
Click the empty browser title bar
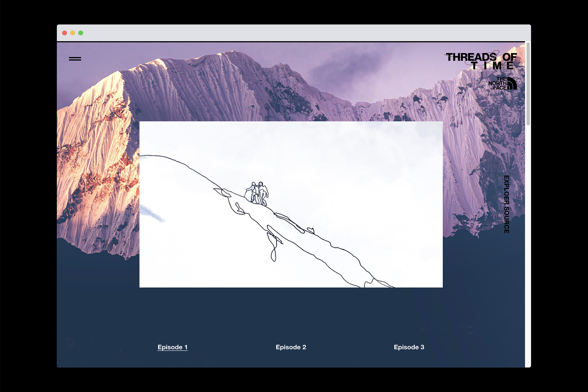tap(287, 33)
